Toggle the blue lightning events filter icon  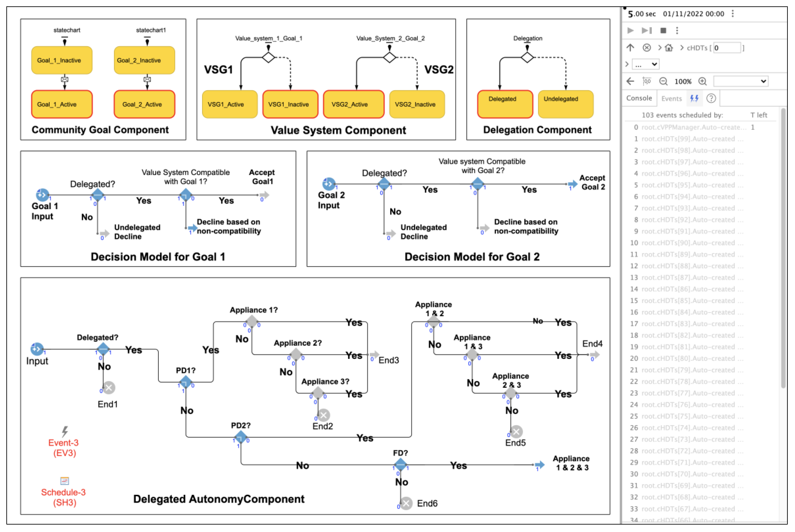coord(695,98)
